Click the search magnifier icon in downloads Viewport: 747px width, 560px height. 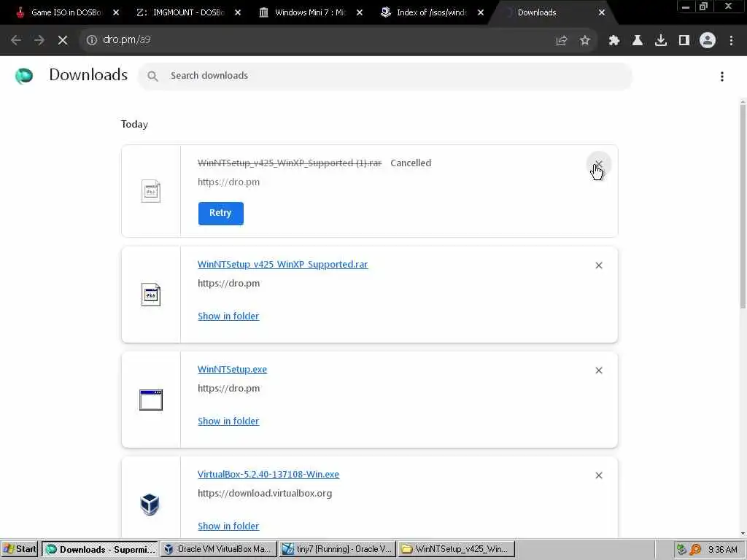tap(152, 76)
